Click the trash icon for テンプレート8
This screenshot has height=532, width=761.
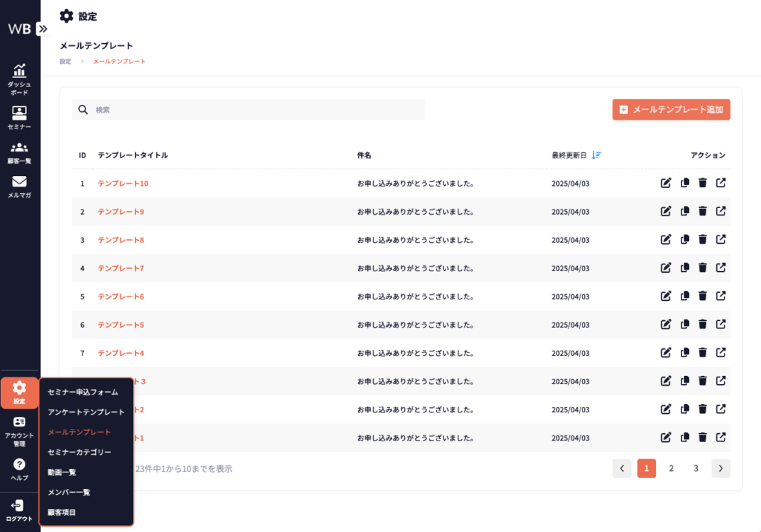pos(702,239)
